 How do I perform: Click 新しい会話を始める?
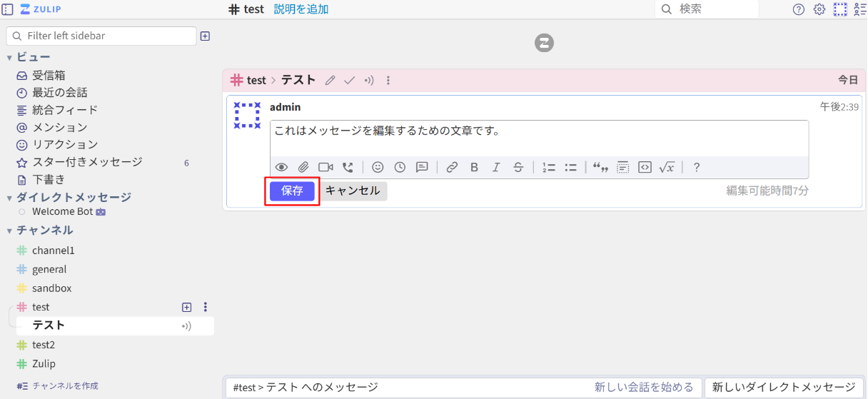click(644, 388)
